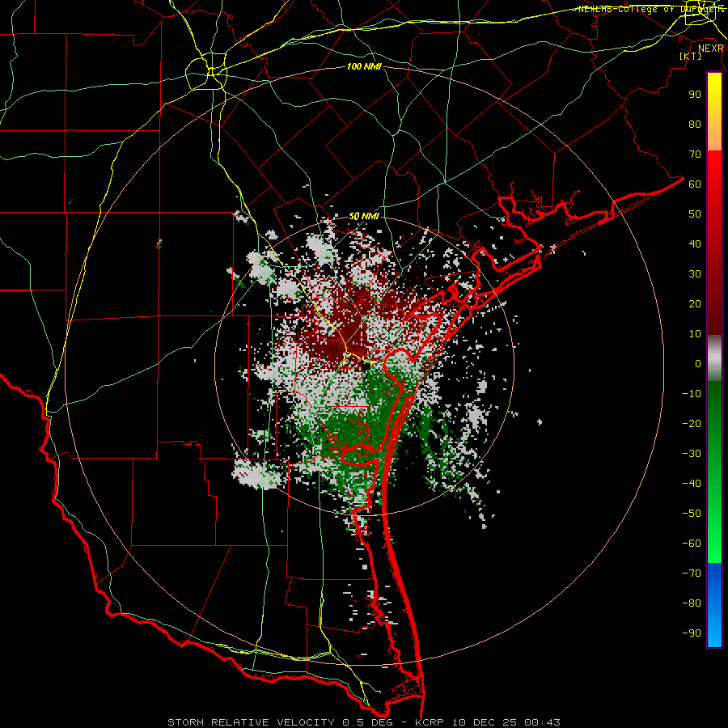728x728 pixels.
Task: Pick the gray zero-velocity segment of color scale
Action: click(714, 358)
